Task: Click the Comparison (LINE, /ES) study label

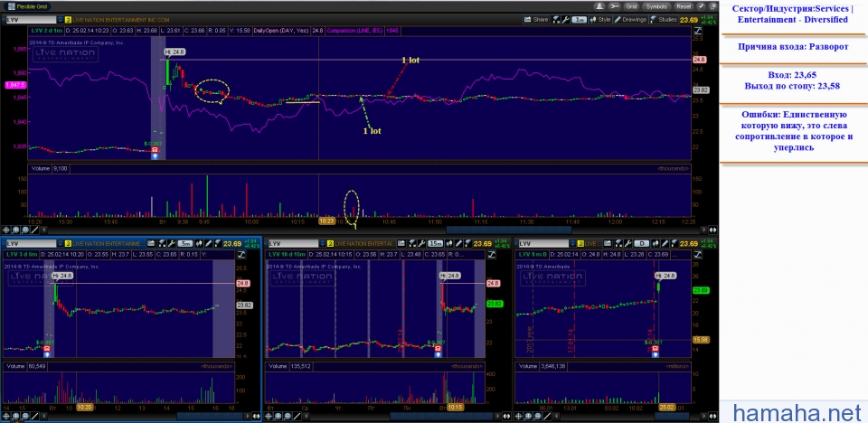Action: (x=354, y=30)
